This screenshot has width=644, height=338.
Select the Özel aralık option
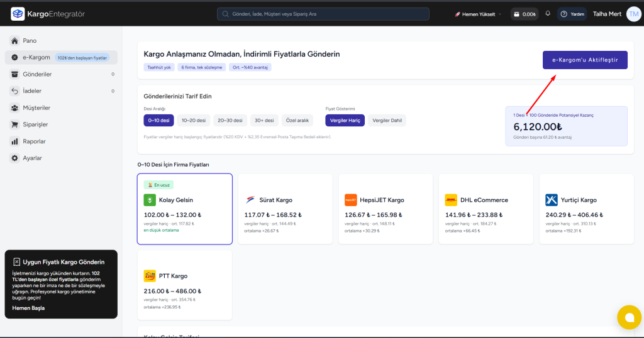(x=297, y=120)
